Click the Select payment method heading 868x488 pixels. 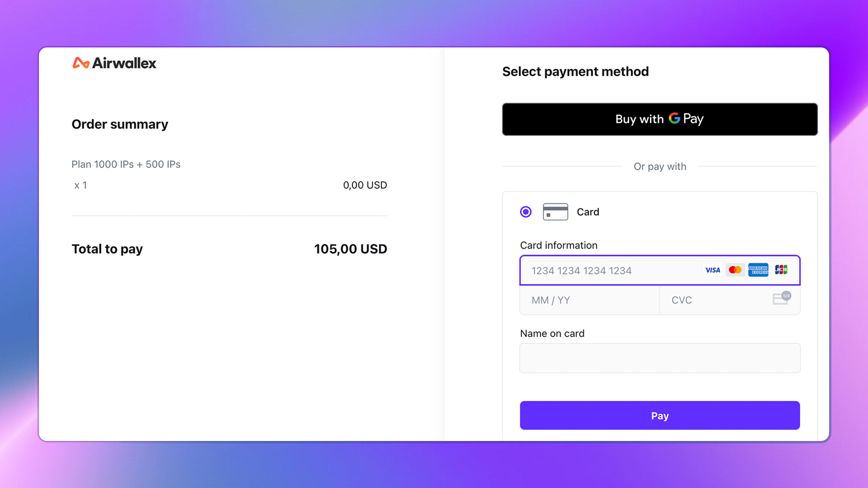click(575, 71)
